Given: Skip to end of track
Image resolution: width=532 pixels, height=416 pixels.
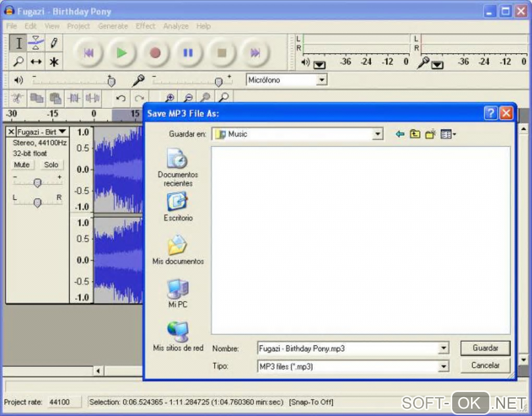Looking at the screenshot, I should 255,53.
